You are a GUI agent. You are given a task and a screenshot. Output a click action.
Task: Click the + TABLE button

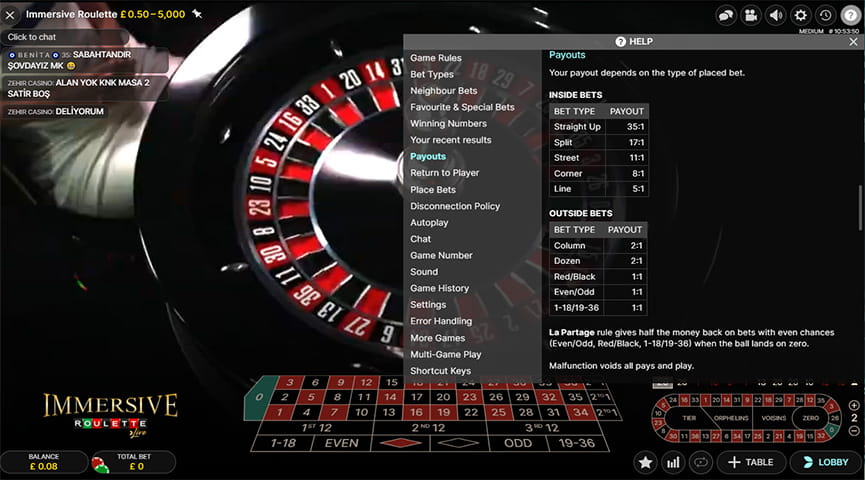coord(751,462)
